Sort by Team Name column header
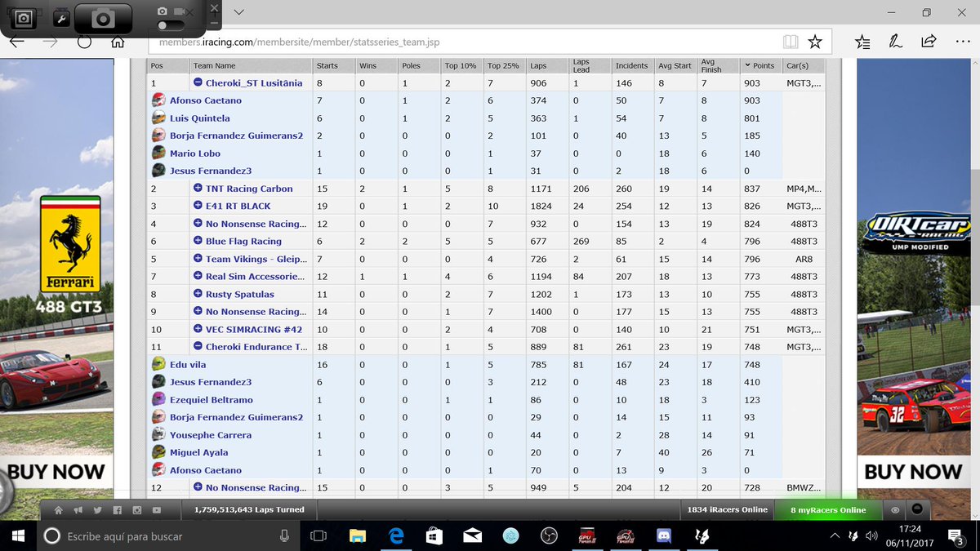980x551 pixels. pos(251,65)
